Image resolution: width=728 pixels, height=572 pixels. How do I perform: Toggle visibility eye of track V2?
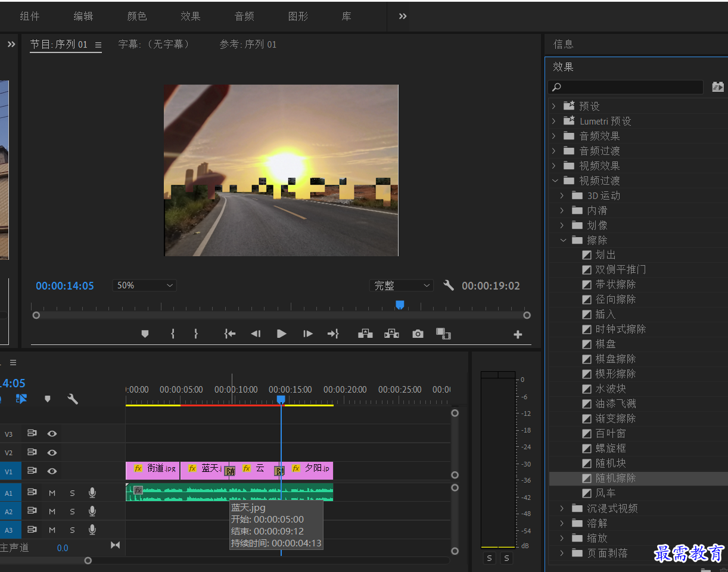[x=52, y=452]
